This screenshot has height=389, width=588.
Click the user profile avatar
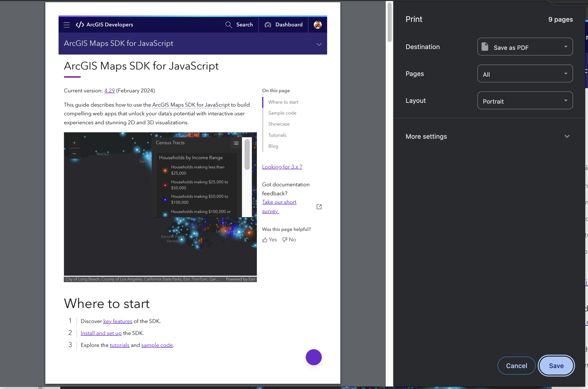(317, 25)
